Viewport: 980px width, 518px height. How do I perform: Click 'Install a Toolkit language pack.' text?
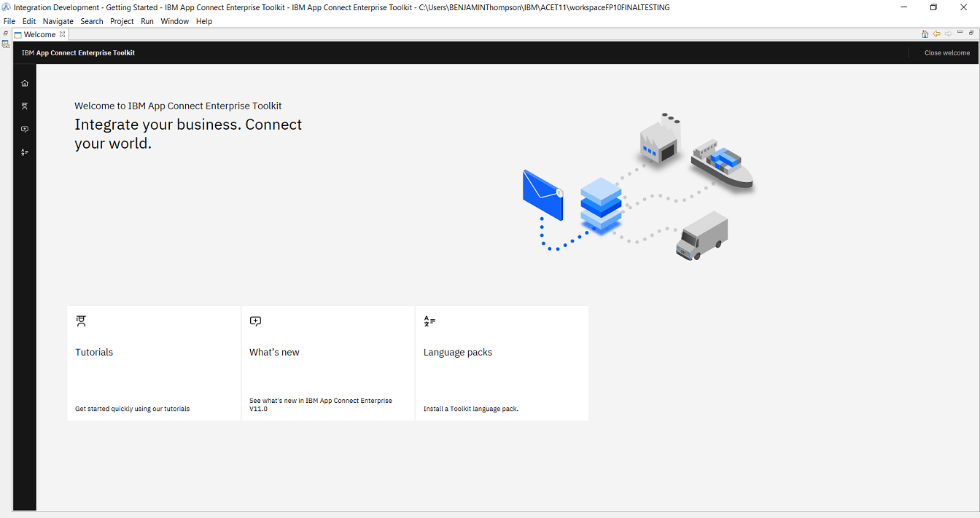pos(471,409)
